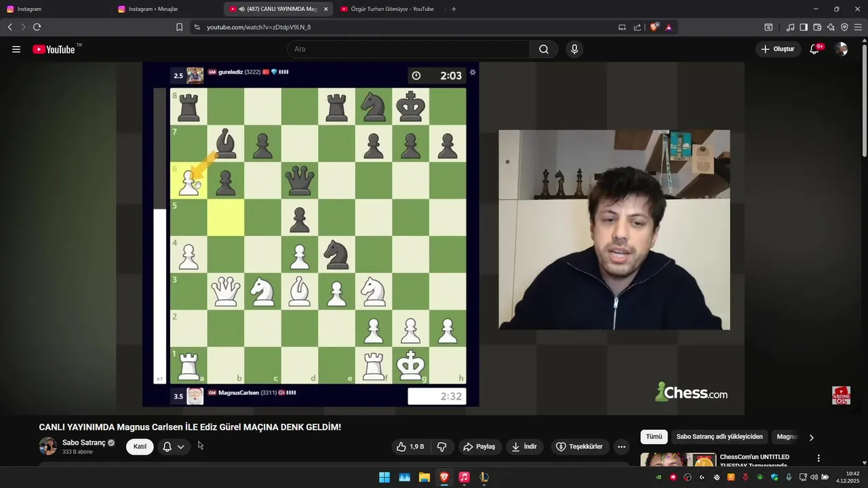Toggle the Brave sidebar panel icon
868x488 pixels.
click(804, 27)
